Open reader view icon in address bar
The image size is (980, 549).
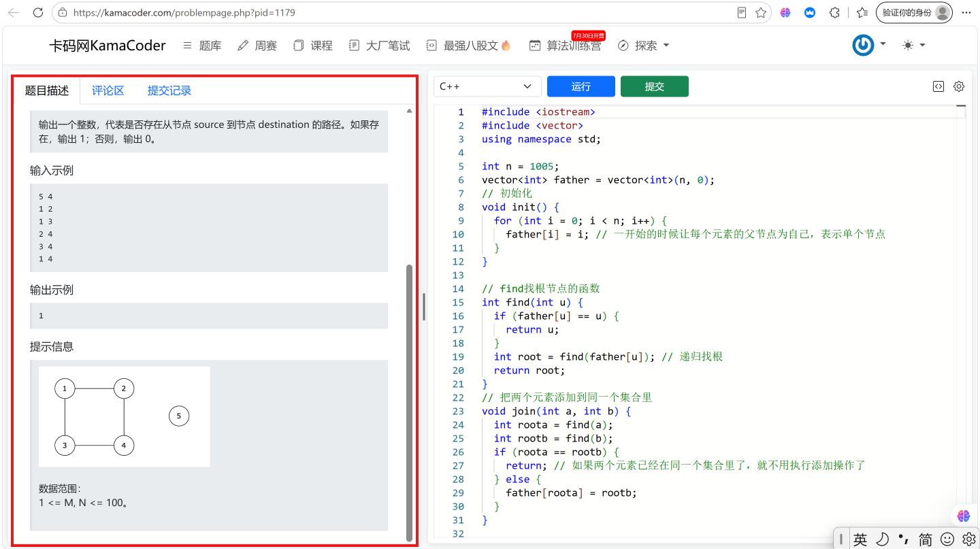[742, 12]
